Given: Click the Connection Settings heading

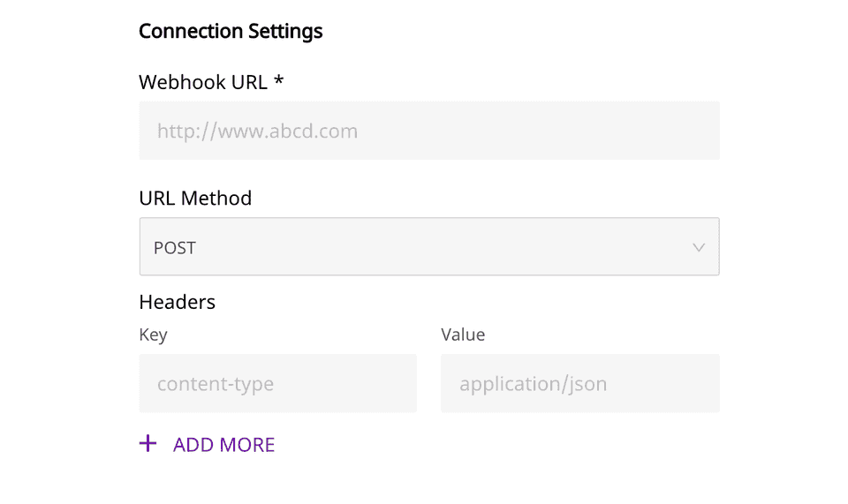Looking at the screenshot, I should pos(231,32).
